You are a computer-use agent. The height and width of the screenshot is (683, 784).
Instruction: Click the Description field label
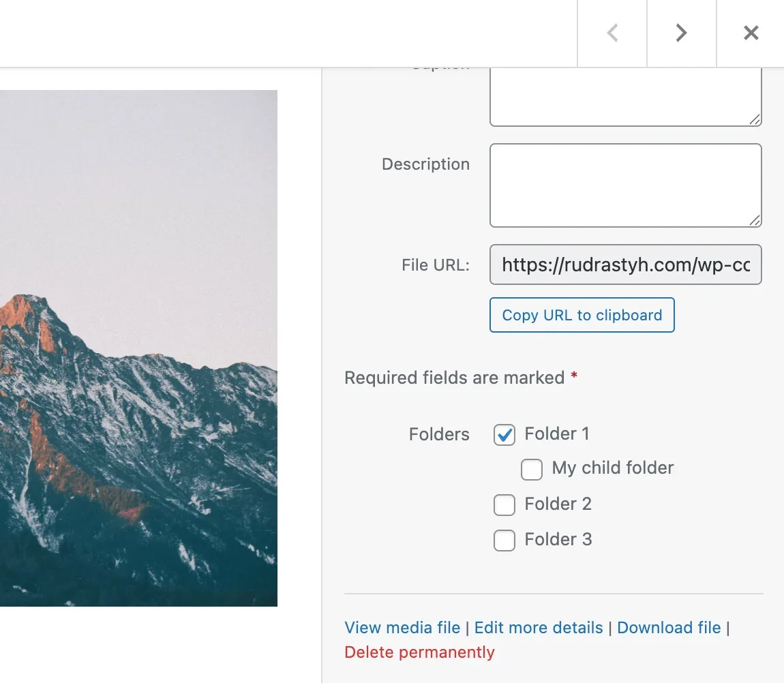(x=425, y=164)
